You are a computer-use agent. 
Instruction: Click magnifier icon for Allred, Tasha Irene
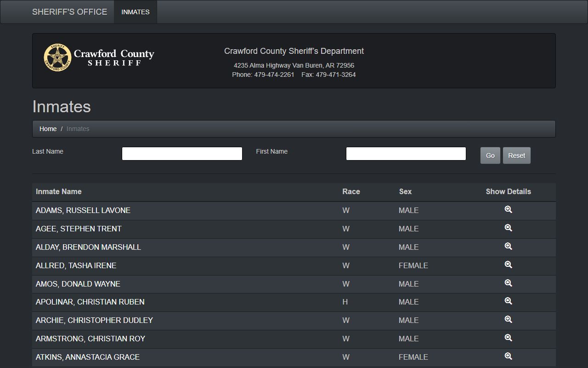508,265
